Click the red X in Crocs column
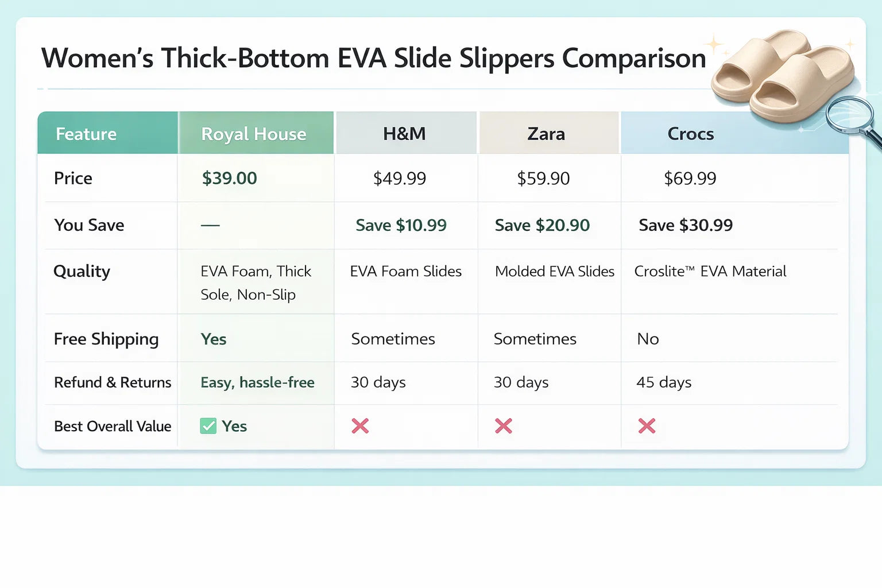The height and width of the screenshot is (588, 882). click(x=647, y=426)
